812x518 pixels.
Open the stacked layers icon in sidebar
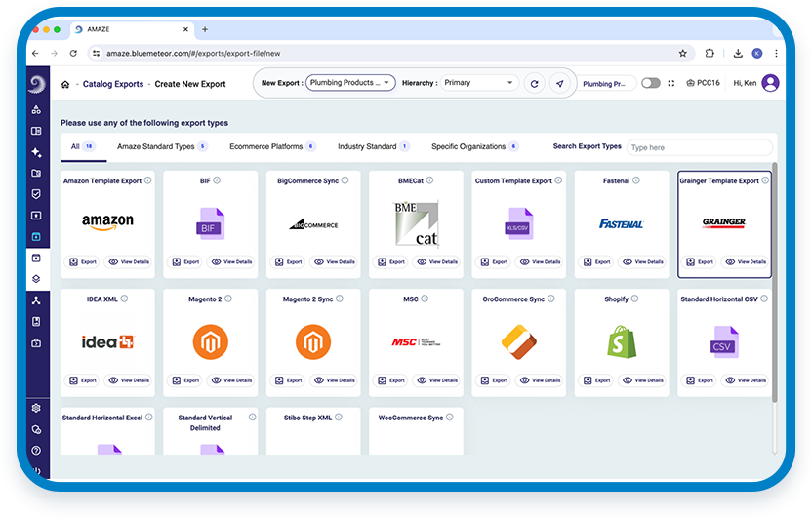coord(36,279)
